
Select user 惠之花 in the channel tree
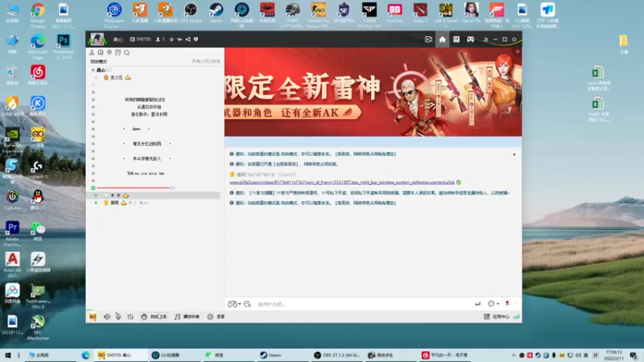click(117, 77)
